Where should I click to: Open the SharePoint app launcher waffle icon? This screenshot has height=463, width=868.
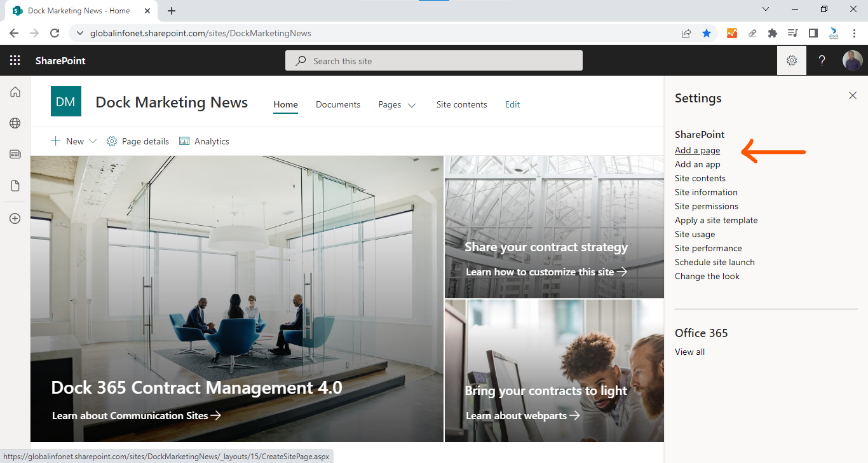point(15,60)
